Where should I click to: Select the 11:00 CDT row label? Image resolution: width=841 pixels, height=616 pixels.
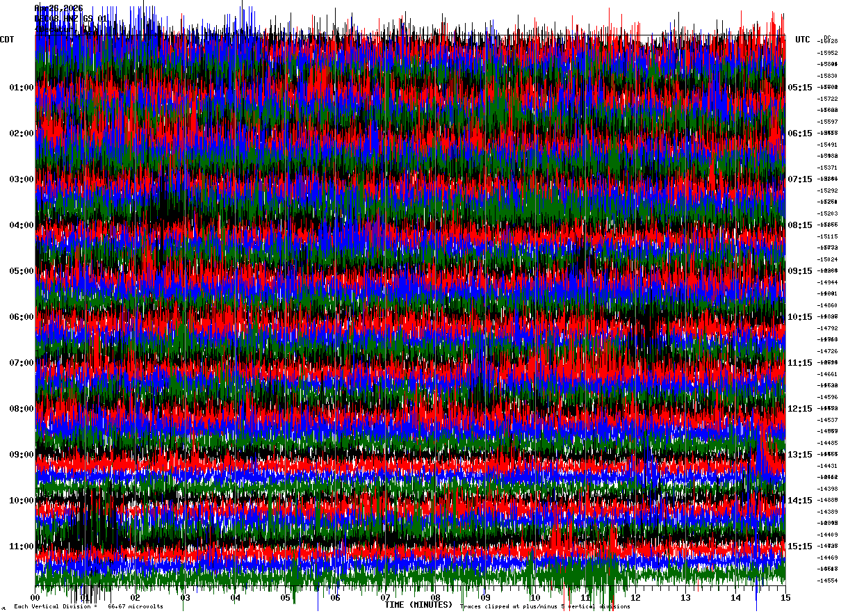click(x=22, y=546)
